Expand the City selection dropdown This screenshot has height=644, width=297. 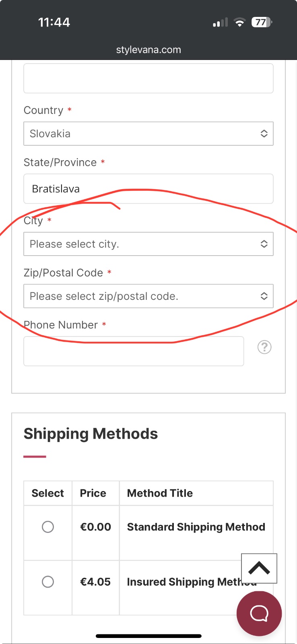point(148,244)
